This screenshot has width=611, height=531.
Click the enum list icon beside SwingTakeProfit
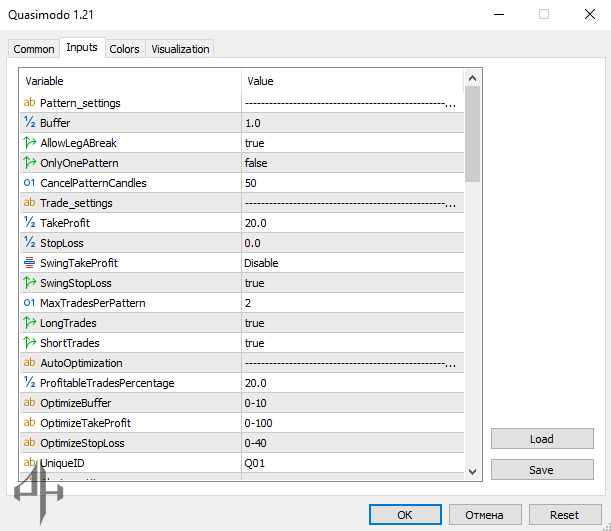click(29, 263)
